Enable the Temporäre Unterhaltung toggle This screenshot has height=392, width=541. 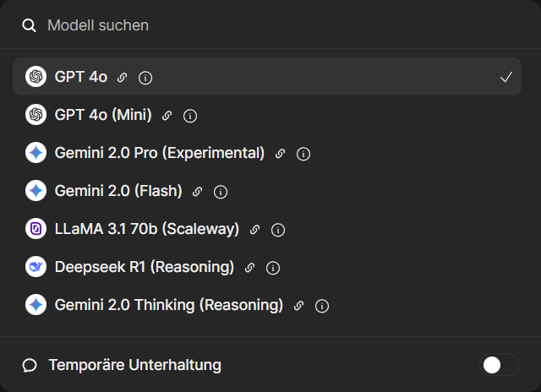pyautogui.click(x=499, y=365)
